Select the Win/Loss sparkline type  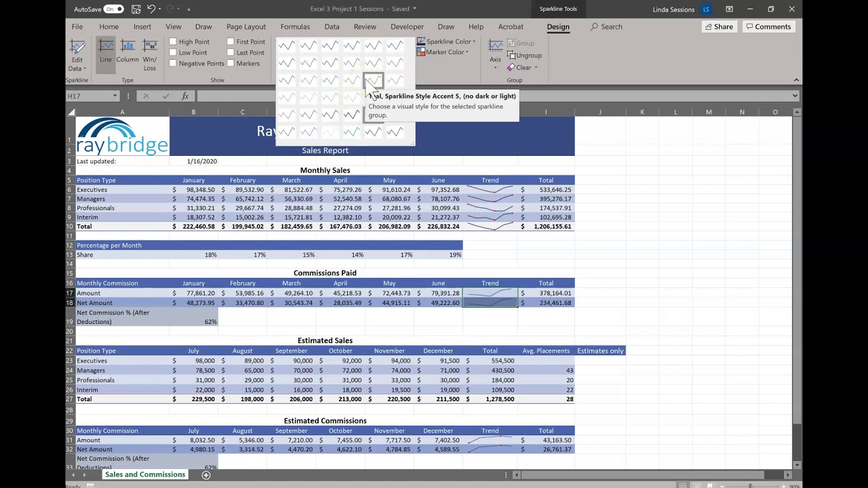coord(150,55)
